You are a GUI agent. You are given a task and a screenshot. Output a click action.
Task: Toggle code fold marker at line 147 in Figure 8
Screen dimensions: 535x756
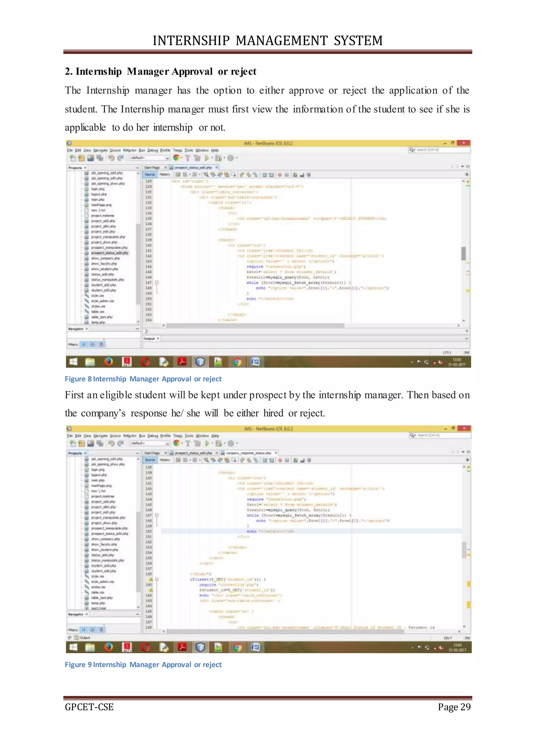pos(157,282)
